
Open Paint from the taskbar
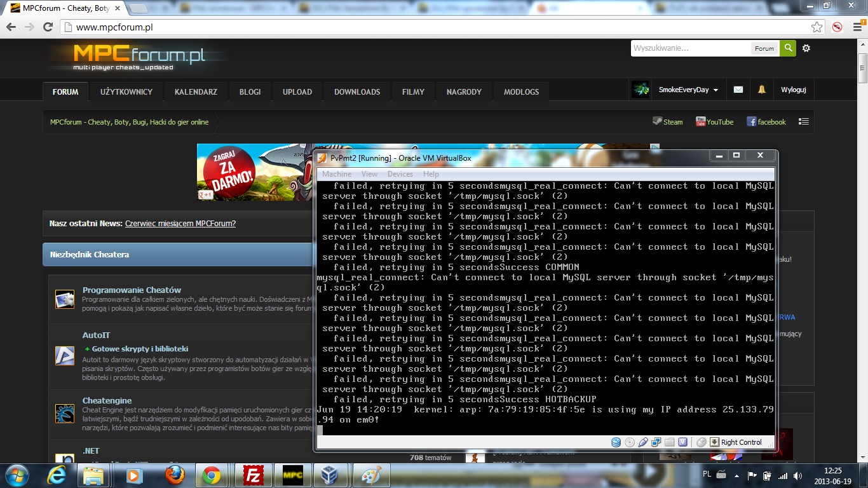370,475
